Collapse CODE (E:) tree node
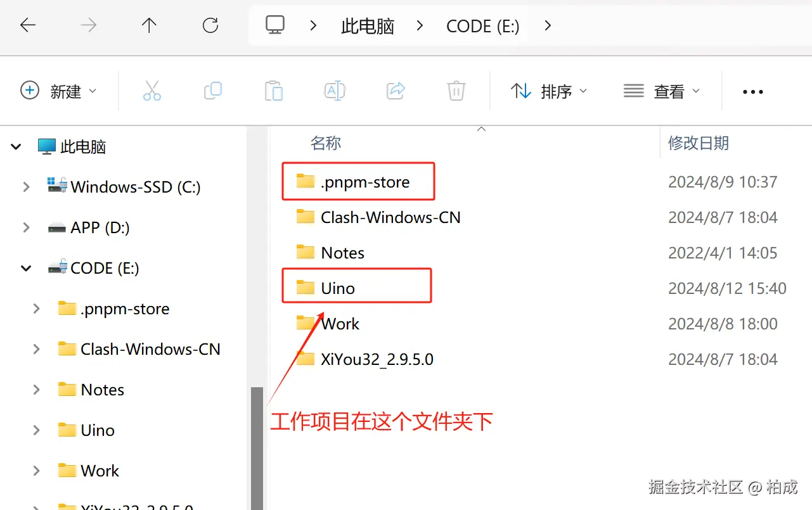The image size is (812, 510). point(27,269)
